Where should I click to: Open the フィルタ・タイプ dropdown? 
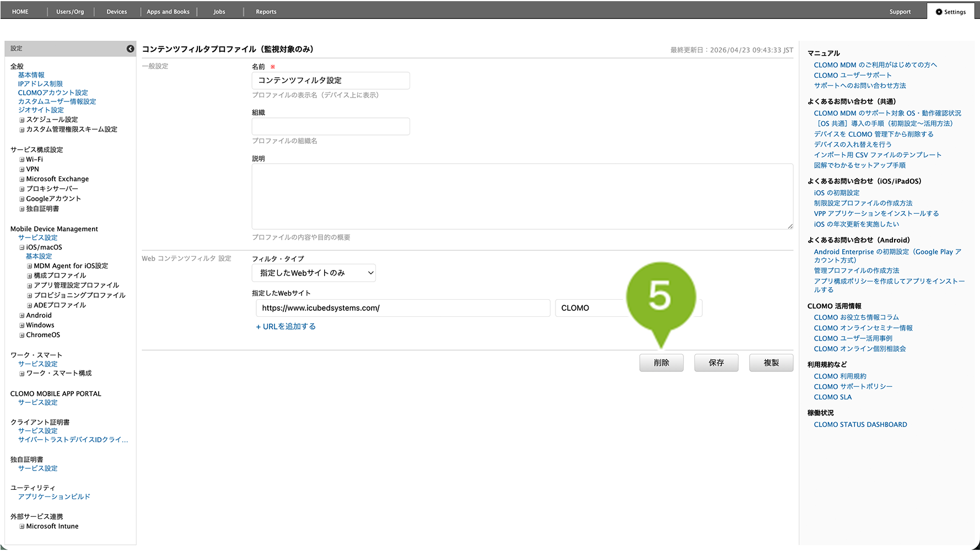(314, 273)
